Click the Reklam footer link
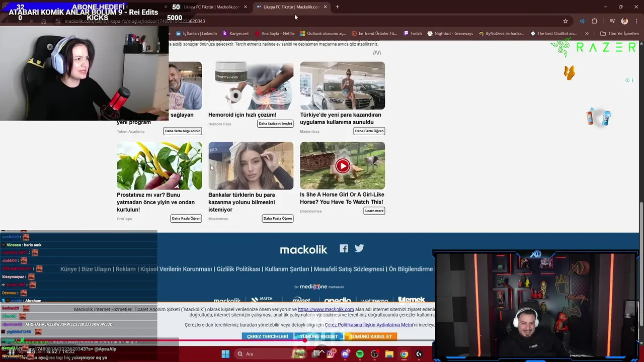The image size is (644, 362). point(126,269)
